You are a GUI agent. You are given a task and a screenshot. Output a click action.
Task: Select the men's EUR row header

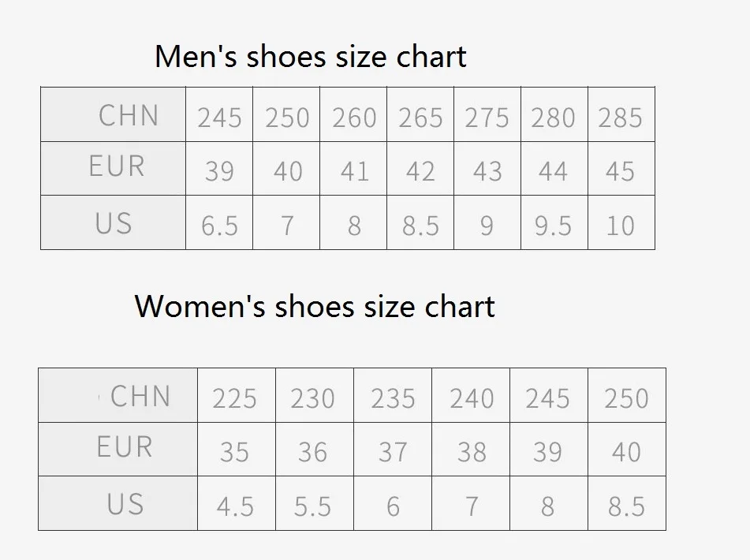point(113,168)
